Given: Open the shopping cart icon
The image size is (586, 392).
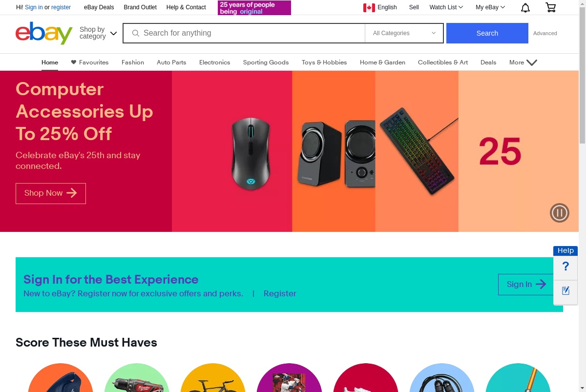Looking at the screenshot, I should tap(550, 7).
